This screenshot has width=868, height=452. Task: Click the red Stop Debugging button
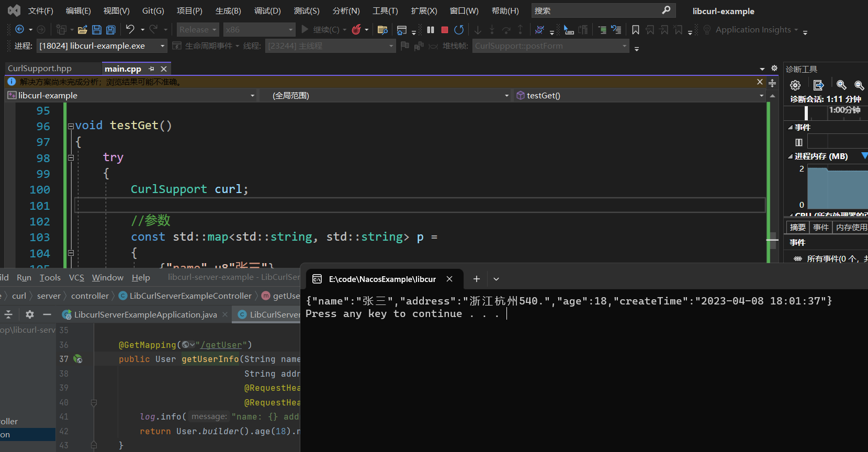click(x=445, y=30)
